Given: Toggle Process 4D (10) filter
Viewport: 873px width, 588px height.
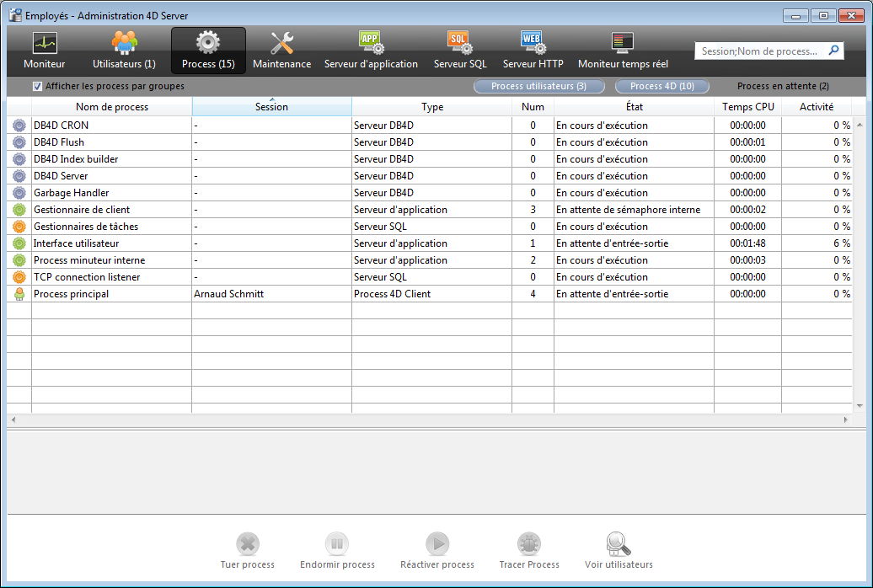Looking at the screenshot, I should [661, 86].
